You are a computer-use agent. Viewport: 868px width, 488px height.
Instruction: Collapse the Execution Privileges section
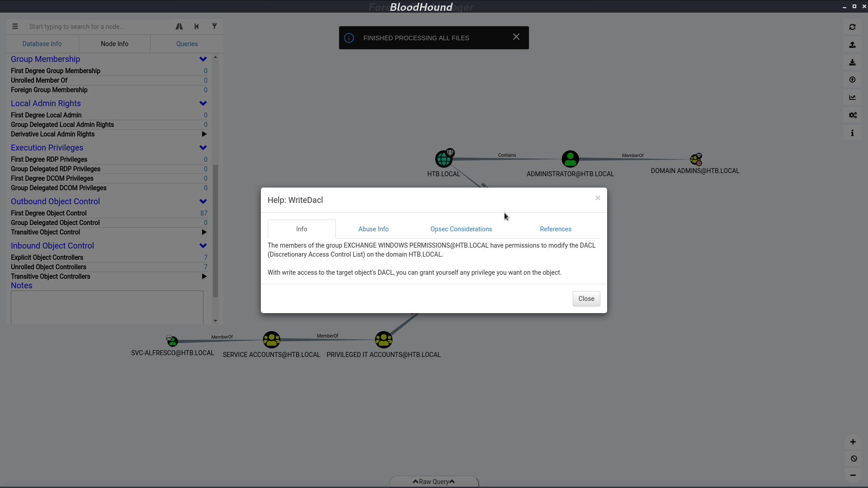click(203, 148)
